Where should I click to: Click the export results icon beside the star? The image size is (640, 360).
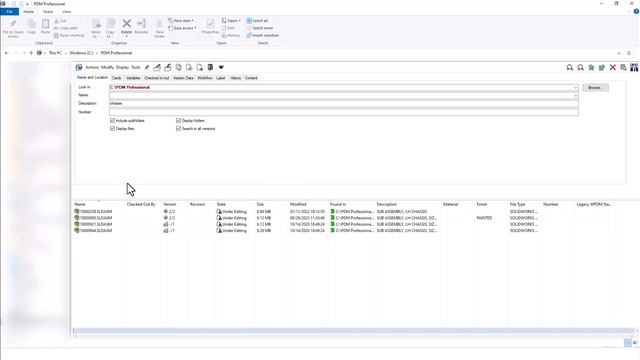(602, 67)
